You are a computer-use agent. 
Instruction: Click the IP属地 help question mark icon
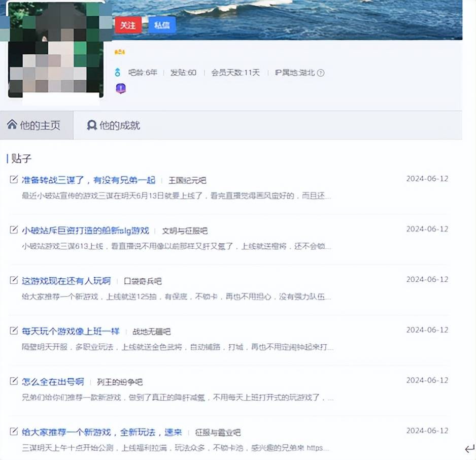click(321, 73)
